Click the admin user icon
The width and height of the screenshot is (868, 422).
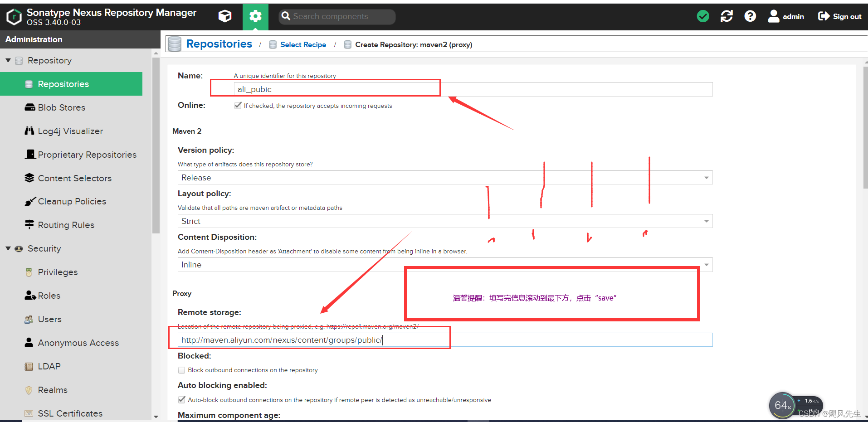click(773, 16)
